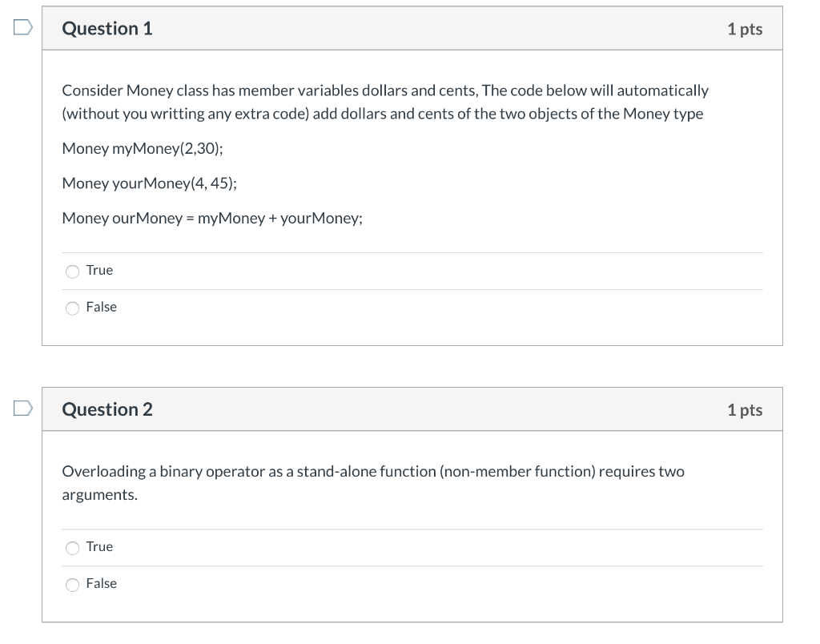Click the ourMoney = myMoney + yourMoney line
The height and width of the screenshot is (644, 820).
click(212, 218)
